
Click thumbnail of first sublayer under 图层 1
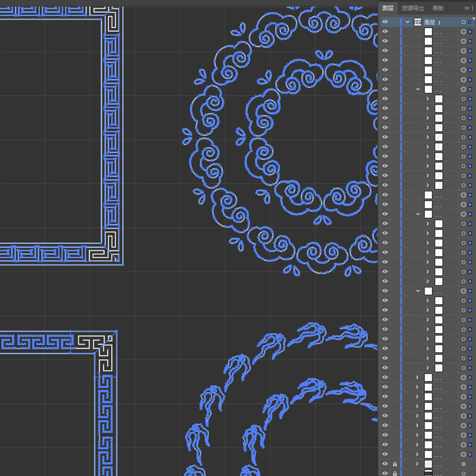pos(428,32)
